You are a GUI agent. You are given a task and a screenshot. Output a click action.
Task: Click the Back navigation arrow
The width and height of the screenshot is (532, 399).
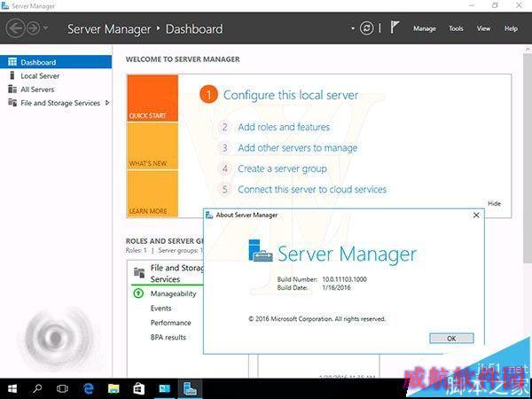pos(15,28)
